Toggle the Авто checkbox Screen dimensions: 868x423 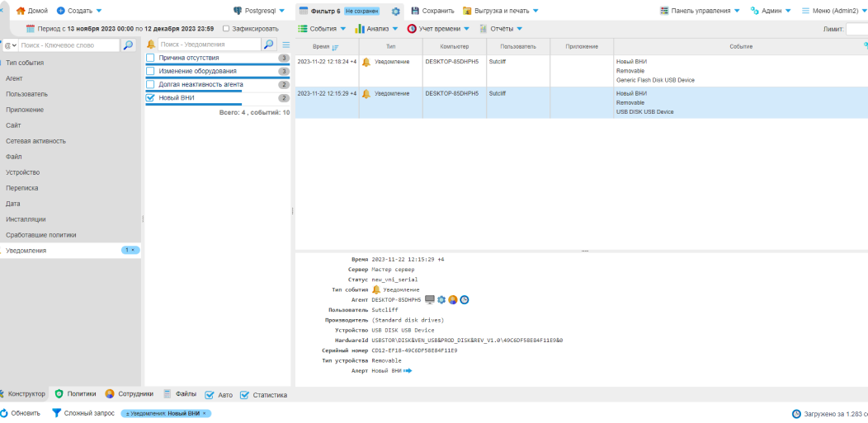(210, 395)
